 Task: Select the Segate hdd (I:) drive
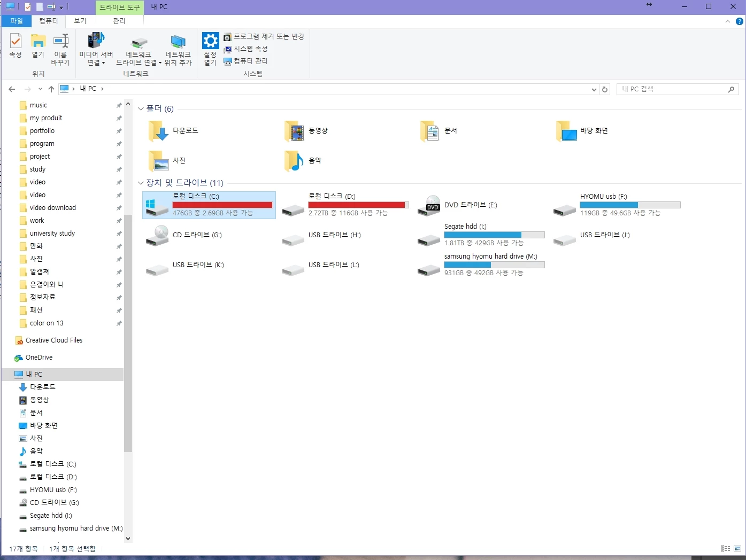pyautogui.click(x=481, y=235)
